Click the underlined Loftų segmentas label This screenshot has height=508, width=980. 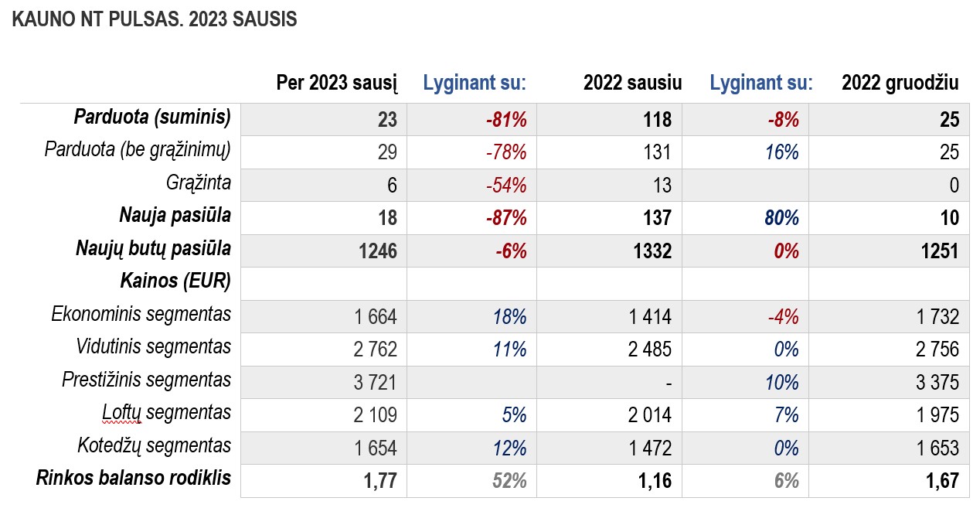click(166, 413)
